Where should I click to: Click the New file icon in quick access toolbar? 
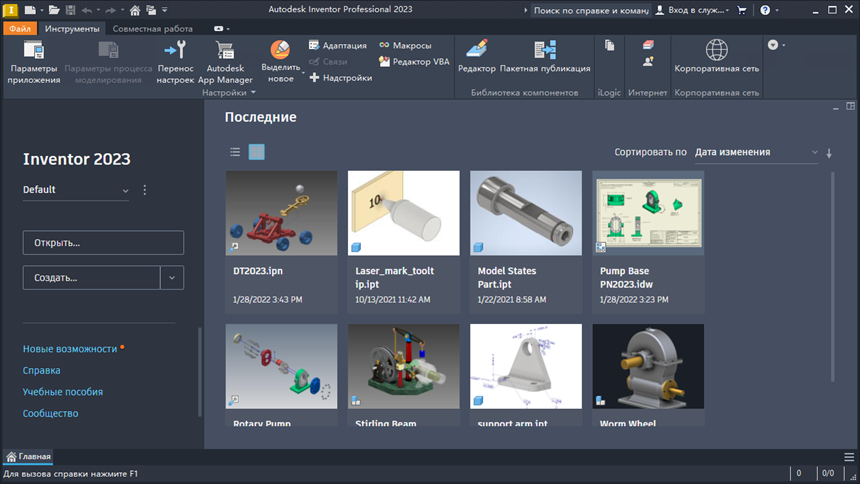30,10
